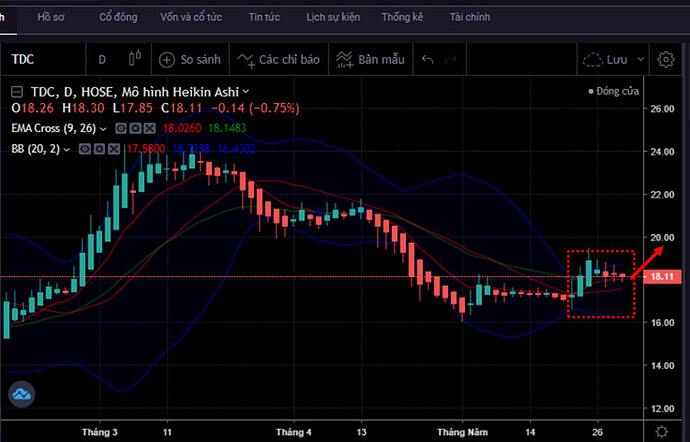Remove the EMA Cross indicator with X

[149, 128]
